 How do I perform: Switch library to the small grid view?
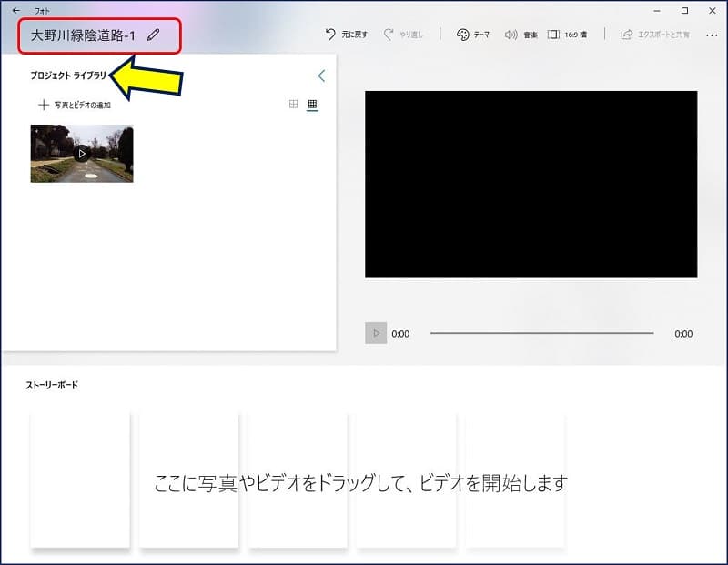click(312, 105)
